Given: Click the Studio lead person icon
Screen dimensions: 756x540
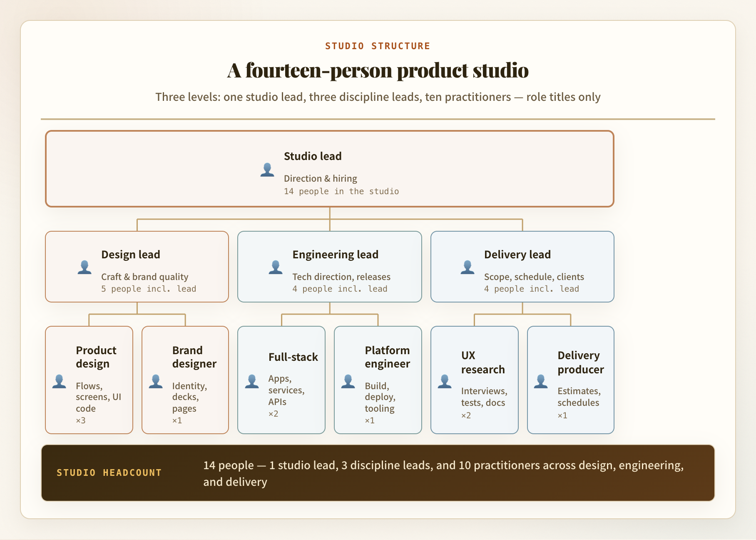Looking at the screenshot, I should pos(267,170).
